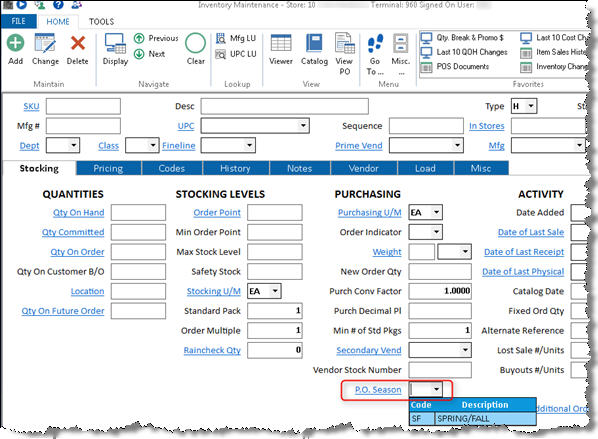Click the Qty On Hand link
Viewport: 598px width, 439px height.
[x=79, y=212]
